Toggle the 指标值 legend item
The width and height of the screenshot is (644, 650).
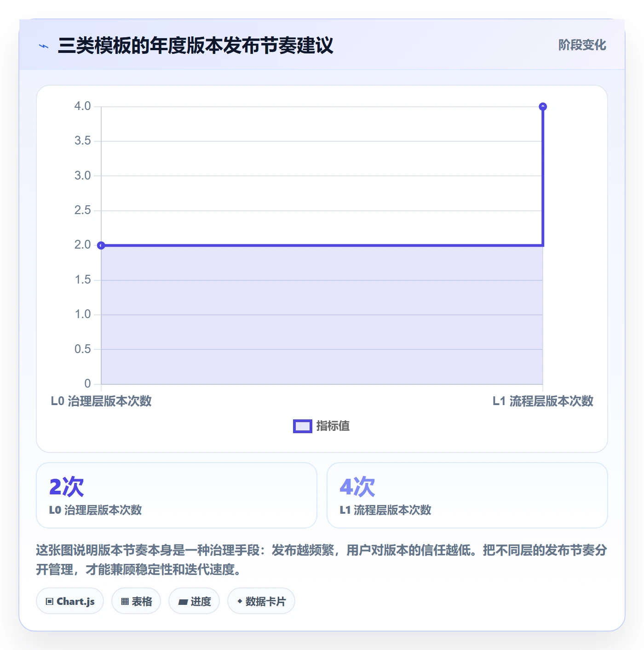[322, 426]
